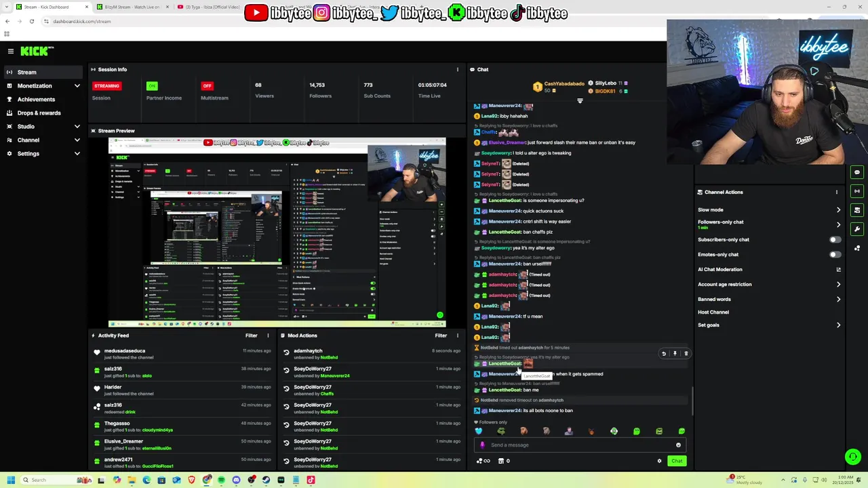Click the gift shop icon below message box
The width and height of the screenshot is (868, 488).
(x=501, y=461)
